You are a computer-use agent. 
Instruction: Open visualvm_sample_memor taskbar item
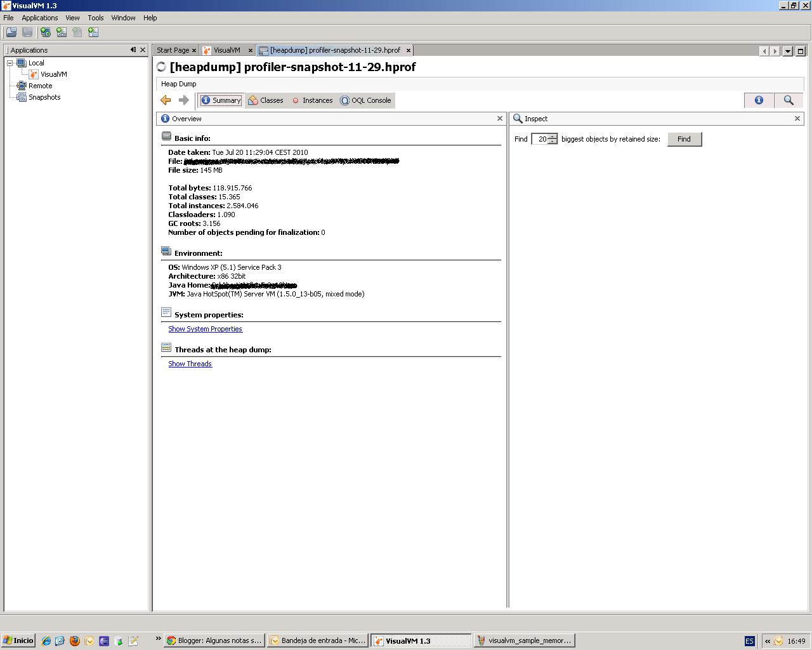click(524, 640)
